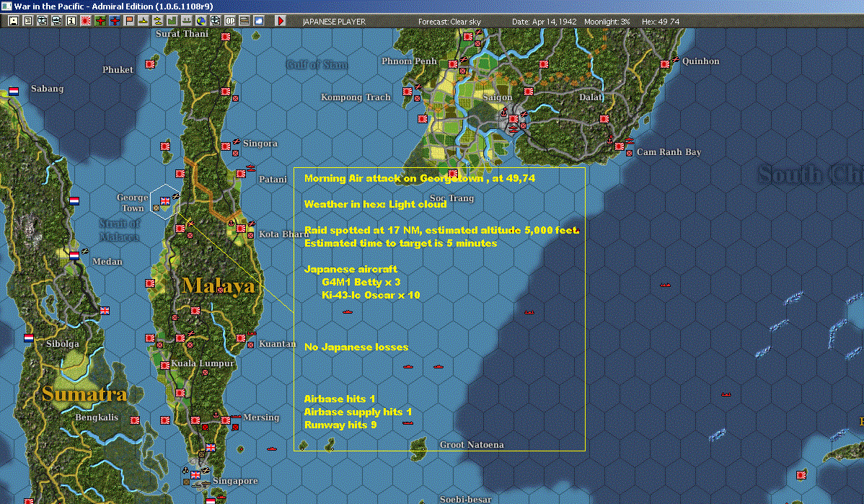
Task: Select the Japanese base marker at Kuala Lumpur
Action: pyautogui.click(x=164, y=365)
